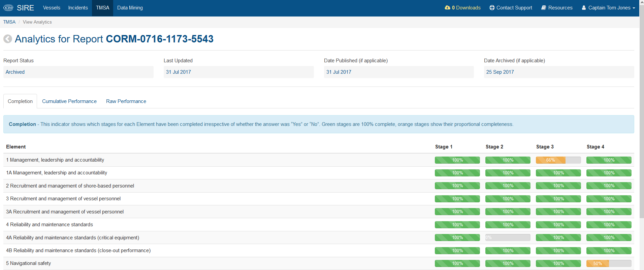The width and height of the screenshot is (644, 270).
Task: Click the user icon beside Captain Tom Jones
Action: click(584, 8)
